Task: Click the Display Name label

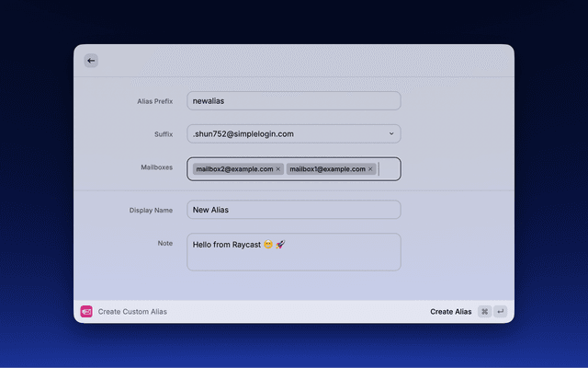Action: (151, 210)
